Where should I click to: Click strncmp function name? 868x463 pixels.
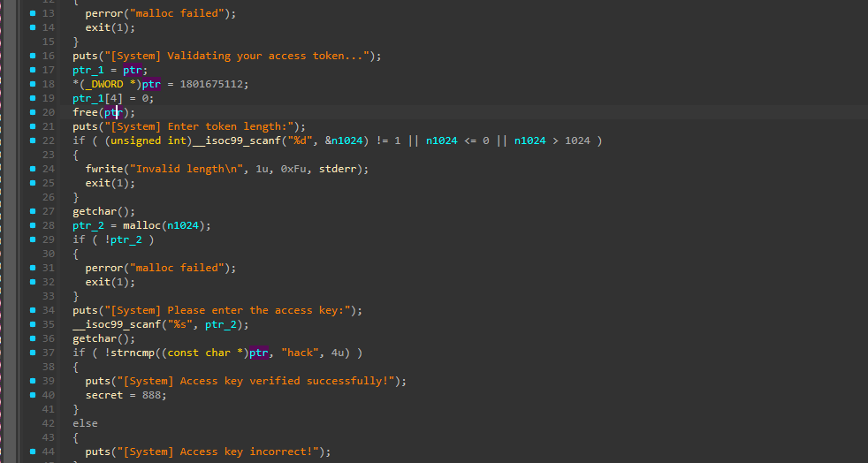tap(133, 353)
